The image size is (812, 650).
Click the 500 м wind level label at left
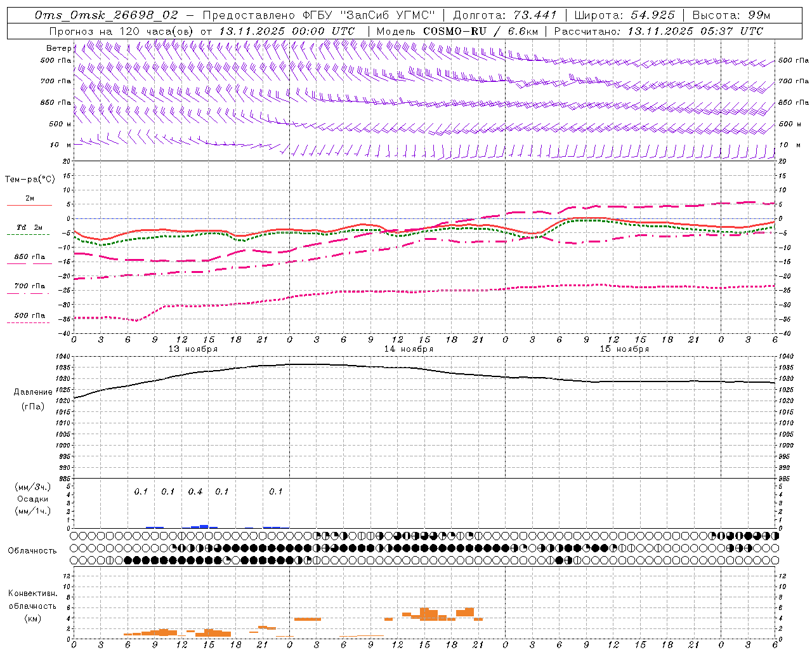coord(60,124)
